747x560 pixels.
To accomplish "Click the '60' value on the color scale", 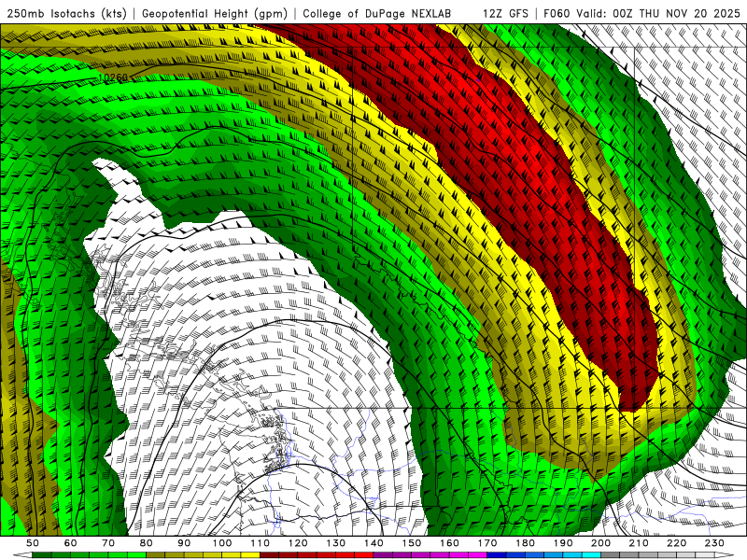I will click(x=70, y=543).
